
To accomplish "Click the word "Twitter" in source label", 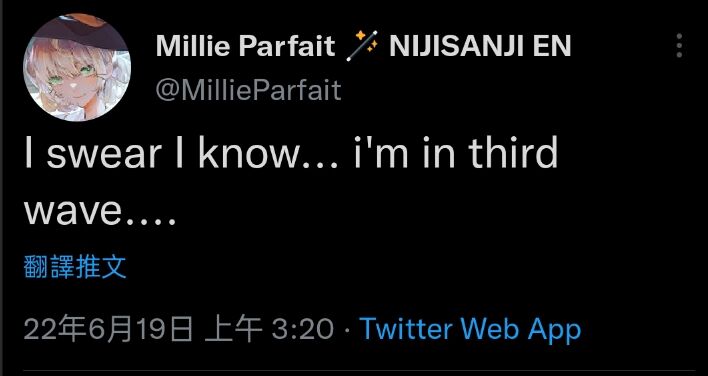I will pyautogui.click(x=408, y=328).
